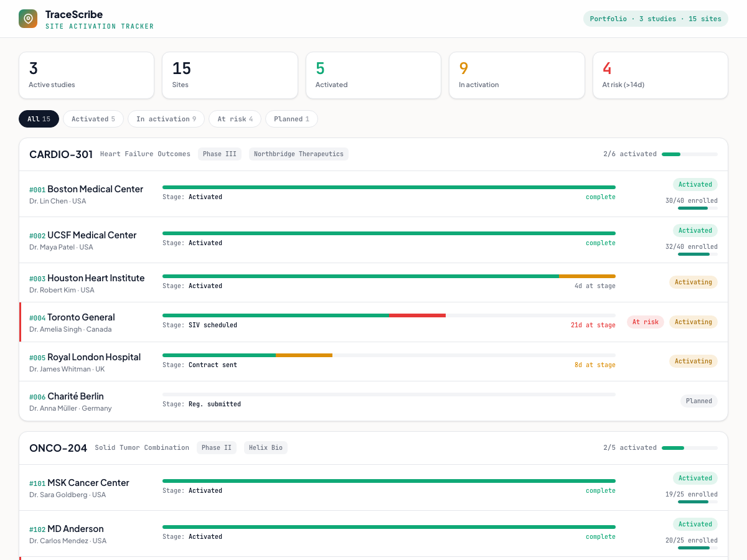Click the Solid Tumor Combination subtitle
The width and height of the screenshot is (747, 560).
pyautogui.click(x=142, y=447)
